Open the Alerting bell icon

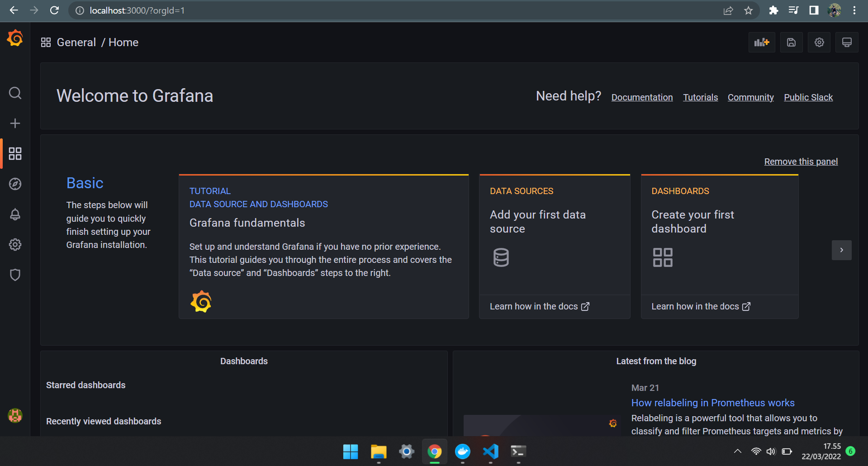pyautogui.click(x=15, y=214)
